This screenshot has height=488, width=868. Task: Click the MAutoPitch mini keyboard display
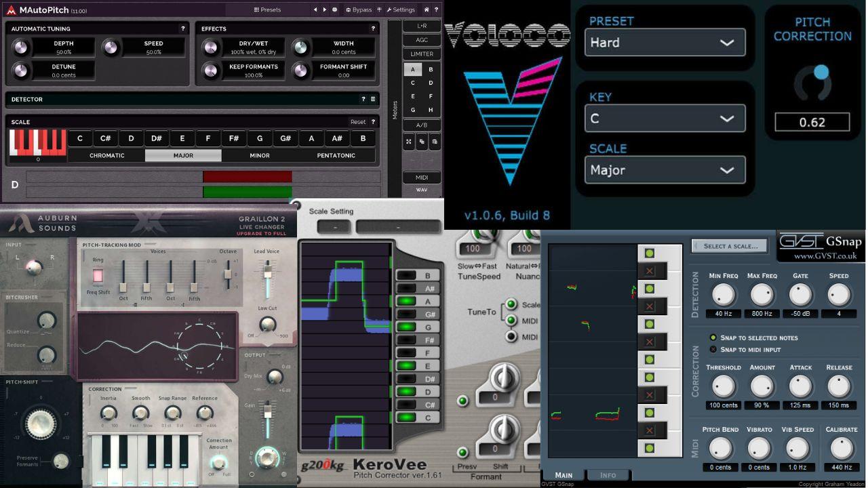(x=37, y=143)
